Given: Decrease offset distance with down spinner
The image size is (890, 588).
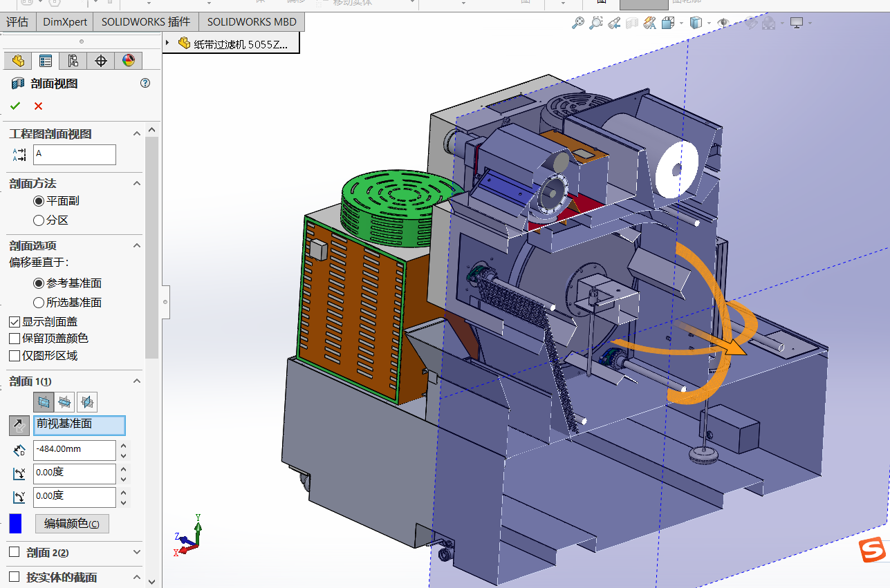Looking at the screenshot, I should click(x=124, y=455).
